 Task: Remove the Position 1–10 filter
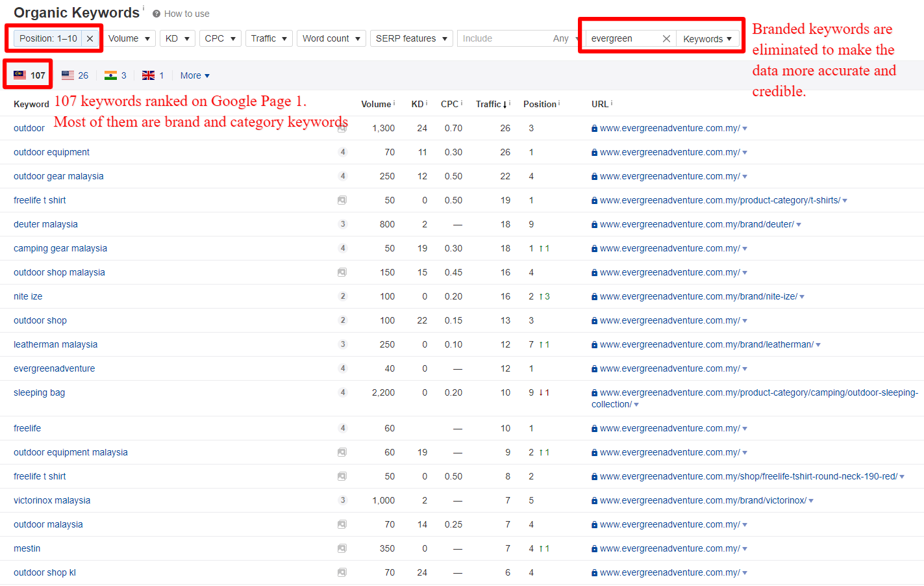[x=90, y=38]
